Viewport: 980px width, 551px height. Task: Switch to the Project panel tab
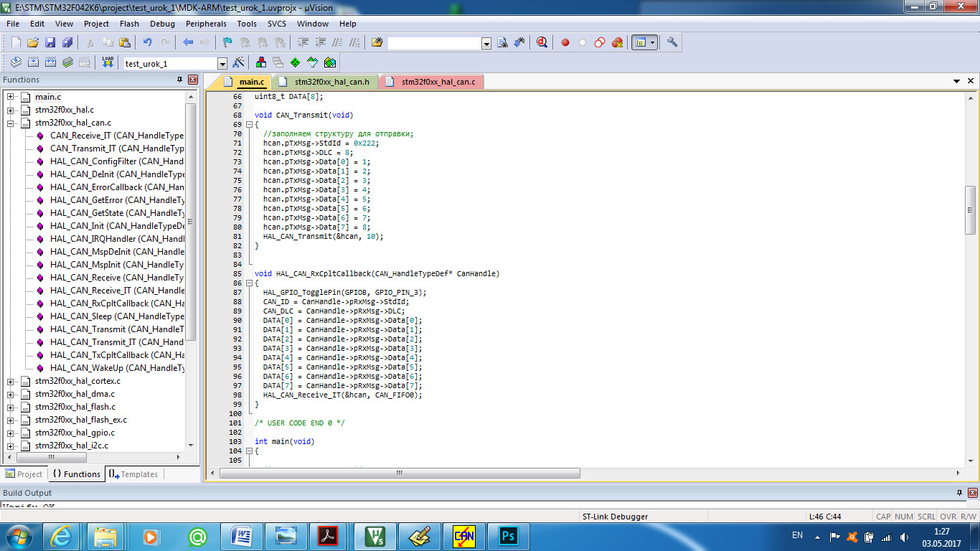(x=24, y=474)
